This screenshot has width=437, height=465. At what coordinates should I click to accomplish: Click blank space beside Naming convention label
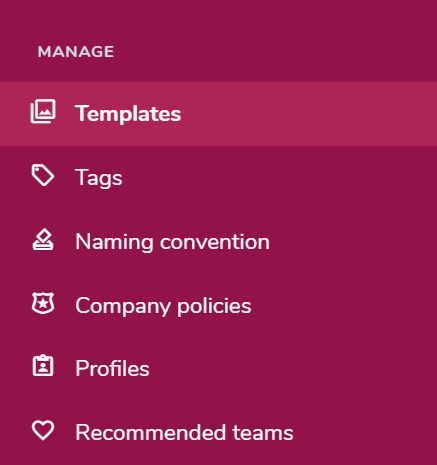click(x=350, y=242)
